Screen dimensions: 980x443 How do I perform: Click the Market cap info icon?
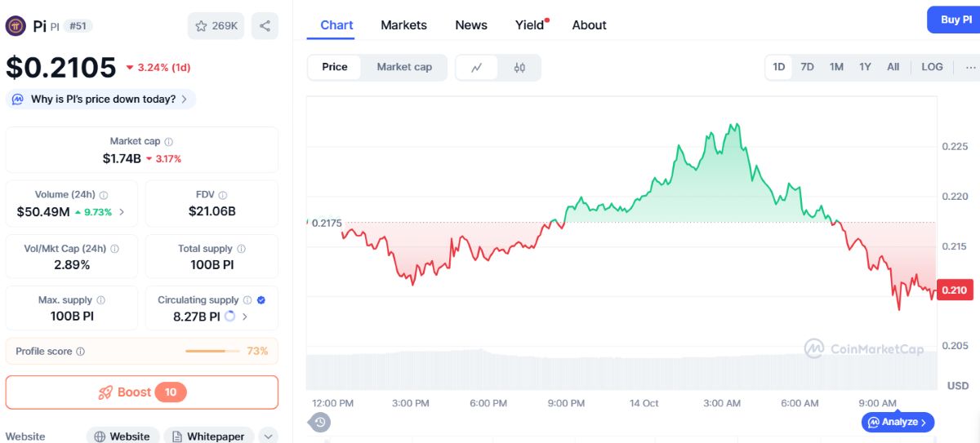[x=168, y=142]
